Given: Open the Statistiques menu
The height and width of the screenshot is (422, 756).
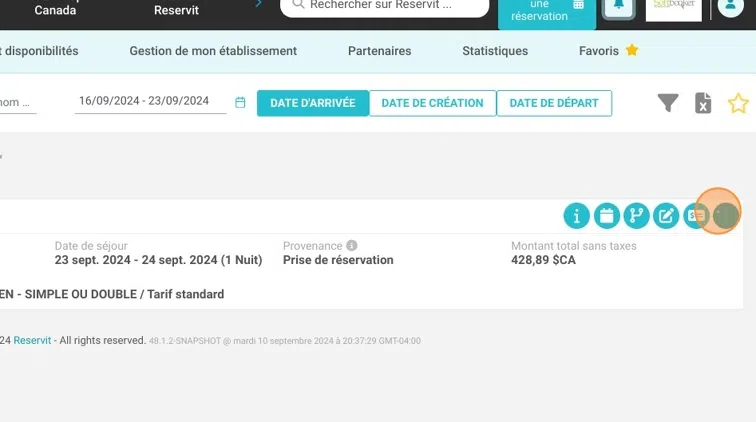Looking at the screenshot, I should pyautogui.click(x=495, y=51).
